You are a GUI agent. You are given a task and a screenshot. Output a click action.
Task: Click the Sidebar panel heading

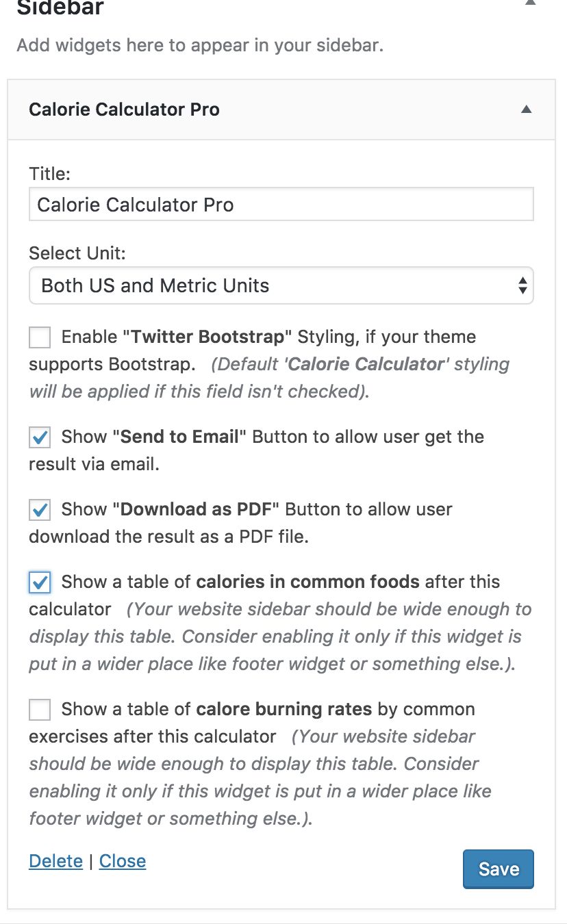coord(60,8)
